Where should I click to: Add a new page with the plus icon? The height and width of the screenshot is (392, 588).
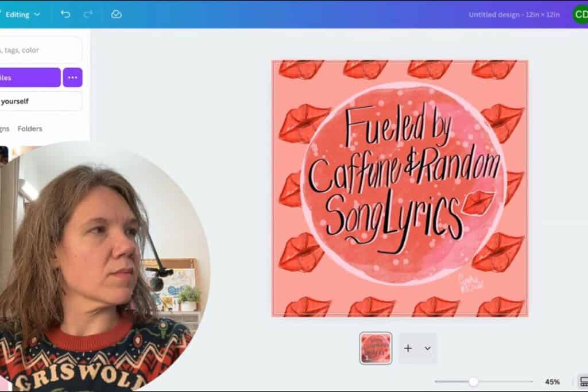tap(408, 348)
